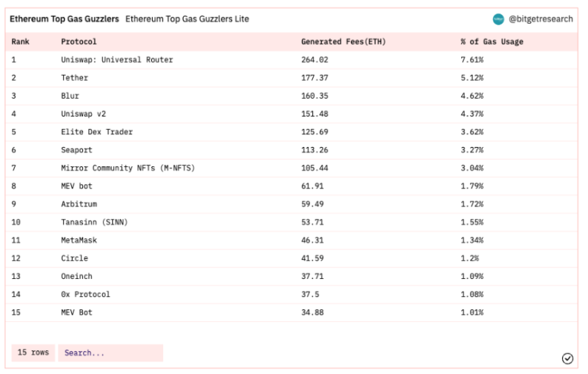Open Ethereum Top Gas Guzzlers Lite link
588x374 pixels.
tap(187, 19)
